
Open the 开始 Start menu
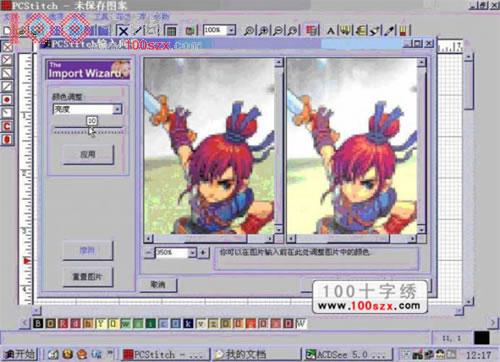point(20,354)
